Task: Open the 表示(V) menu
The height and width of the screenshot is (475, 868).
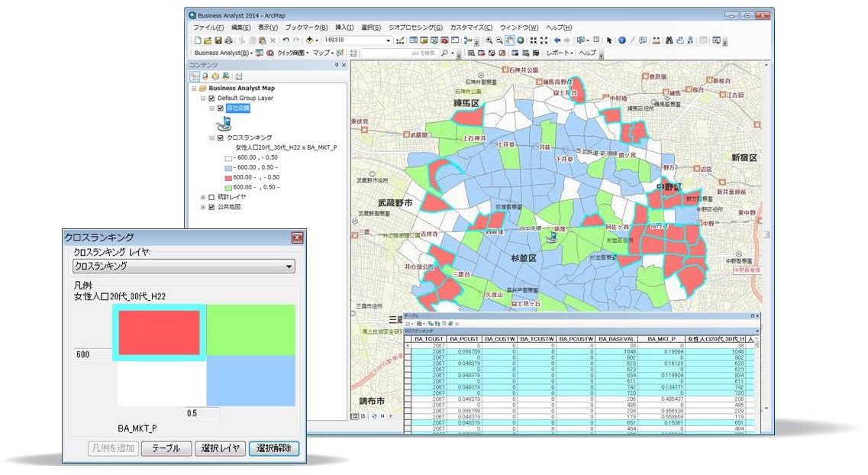Action: tap(268, 27)
